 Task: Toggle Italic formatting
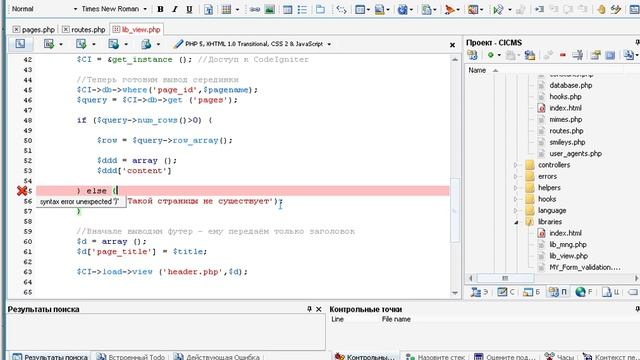click(175, 9)
